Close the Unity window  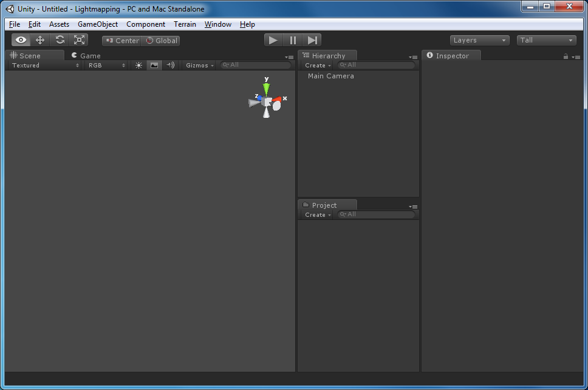point(569,6)
